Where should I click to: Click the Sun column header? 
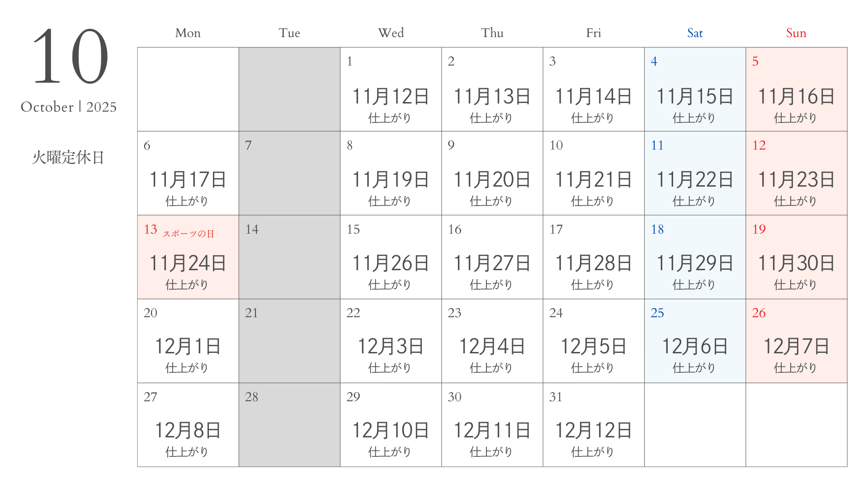796,33
